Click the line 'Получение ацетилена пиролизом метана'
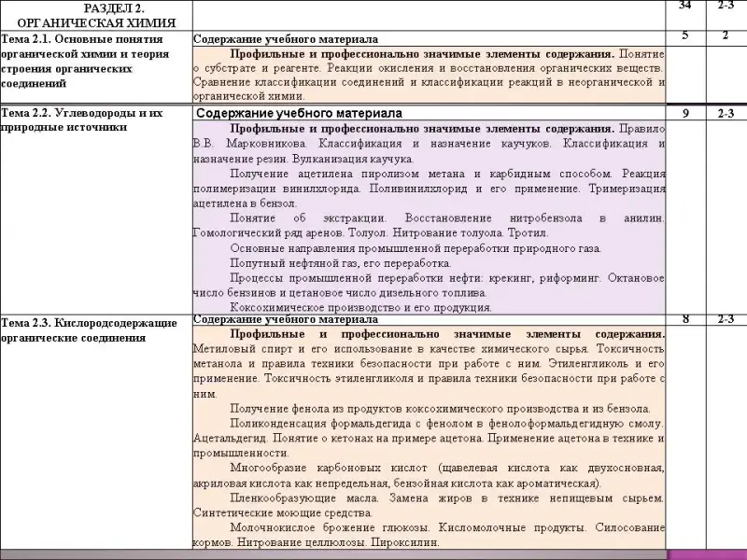 429,175
